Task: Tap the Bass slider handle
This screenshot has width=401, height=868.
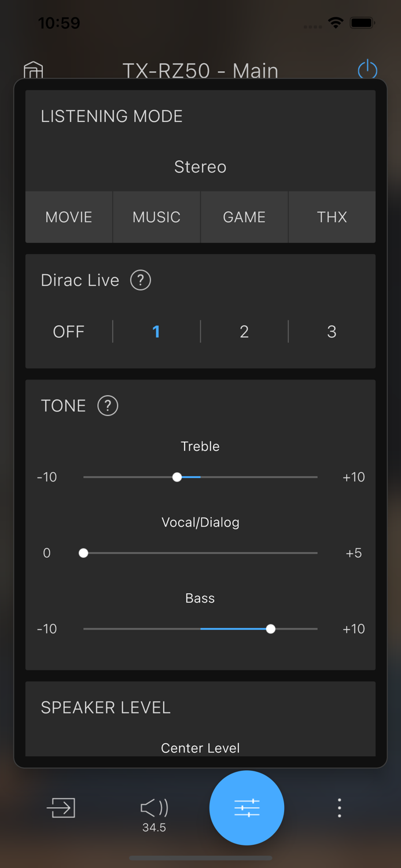Action: point(270,628)
